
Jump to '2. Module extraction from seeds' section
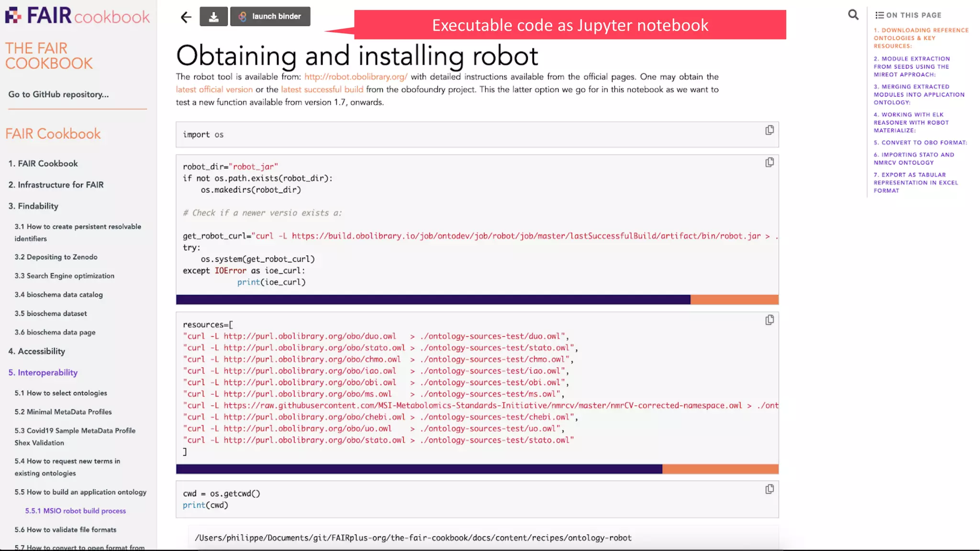pos(912,66)
